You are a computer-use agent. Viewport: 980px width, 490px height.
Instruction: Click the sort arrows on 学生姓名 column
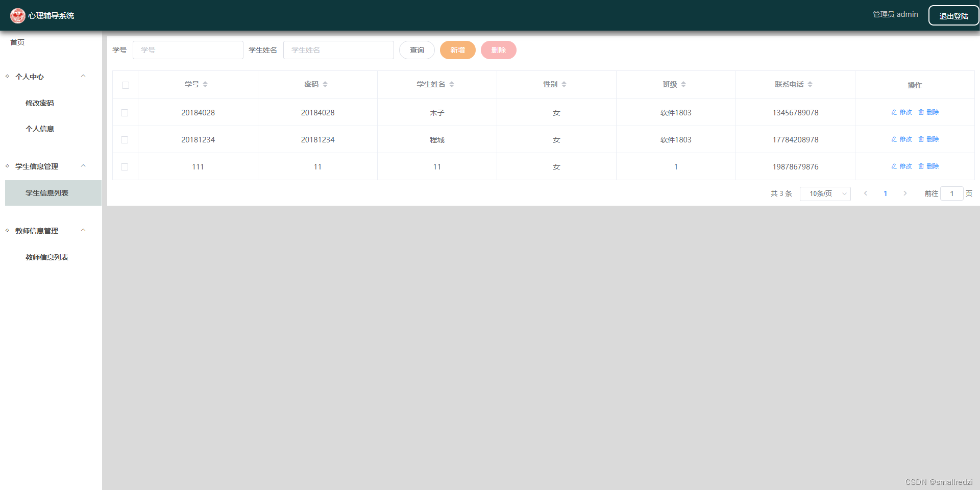coord(452,84)
